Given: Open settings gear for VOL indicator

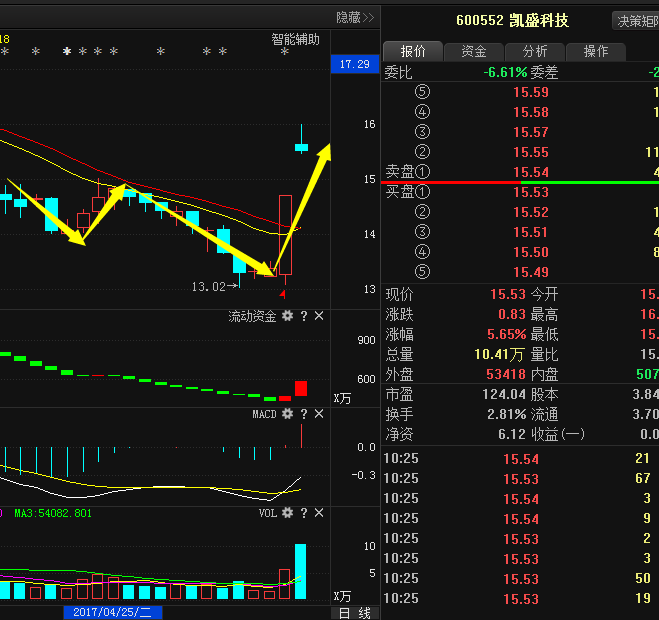Looking at the screenshot, I should tap(287, 513).
